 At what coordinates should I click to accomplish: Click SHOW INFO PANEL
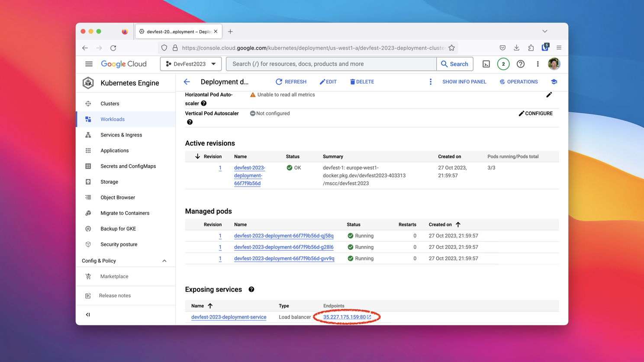pyautogui.click(x=464, y=82)
